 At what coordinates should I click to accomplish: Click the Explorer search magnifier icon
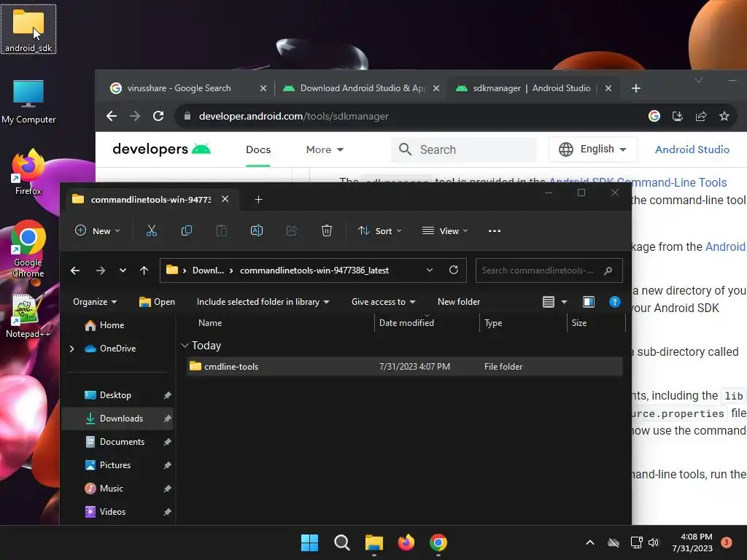(608, 271)
